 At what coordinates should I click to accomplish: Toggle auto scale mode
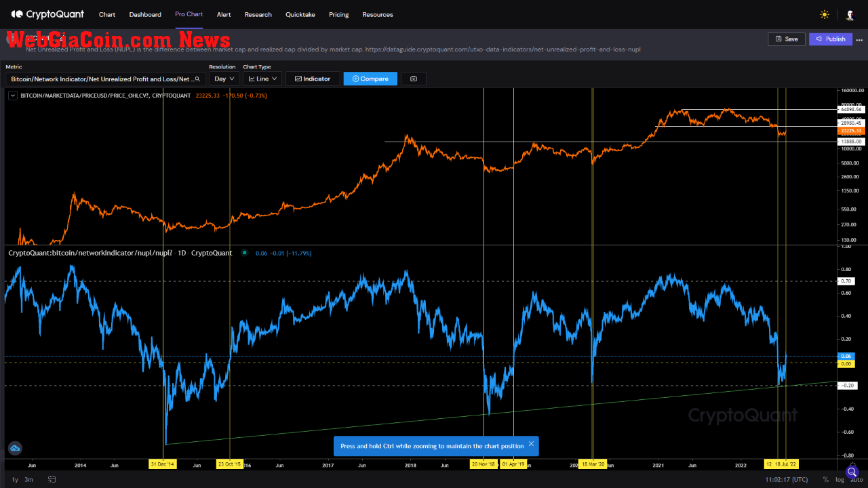point(856,479)
